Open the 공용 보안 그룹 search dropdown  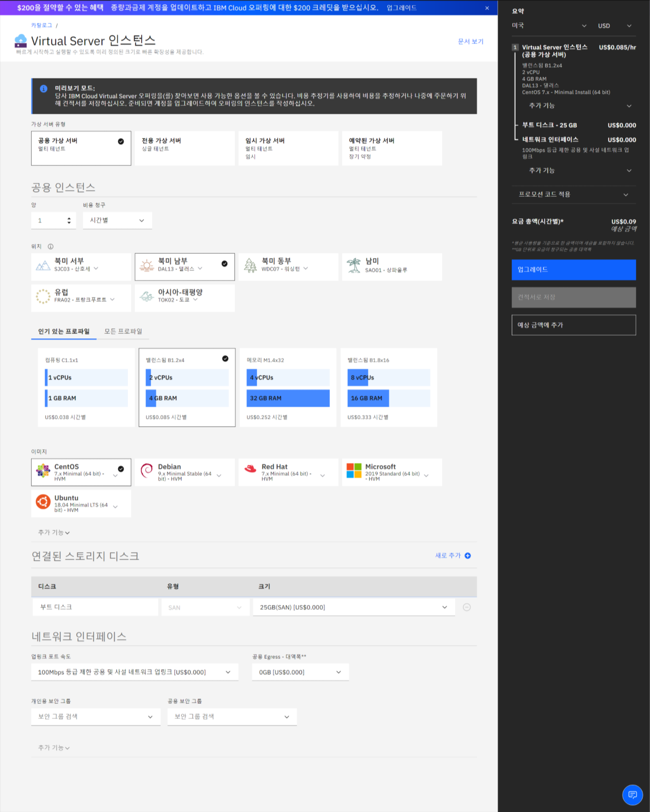232,717
